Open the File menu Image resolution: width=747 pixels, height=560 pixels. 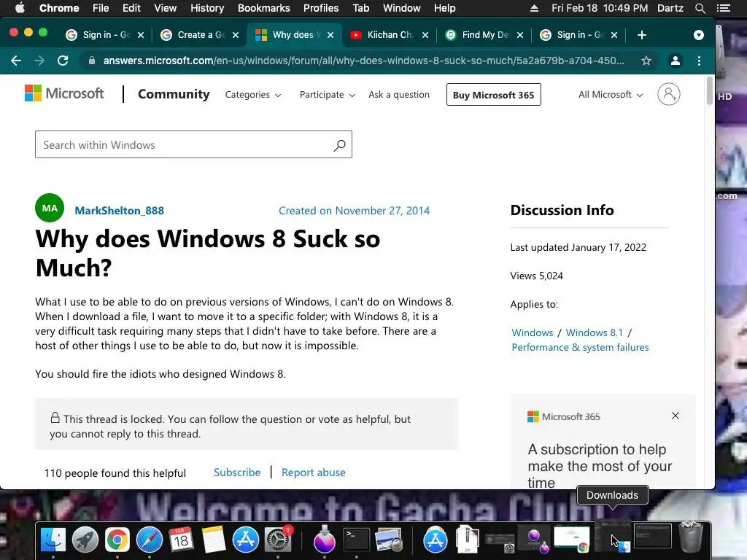click(101, 8)
